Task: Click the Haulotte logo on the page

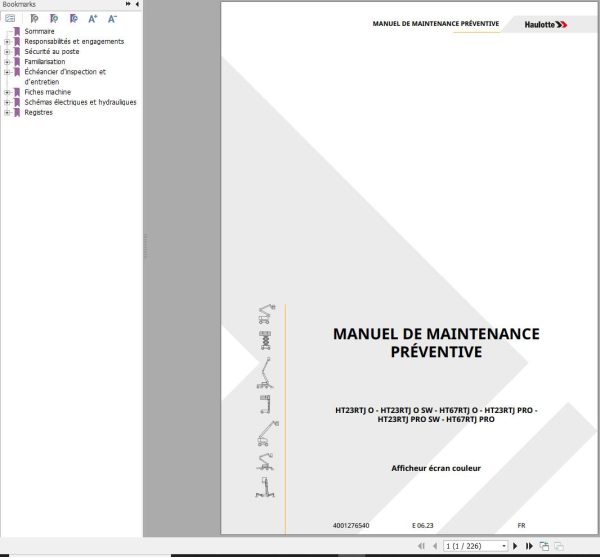Action: click(546, 24)
